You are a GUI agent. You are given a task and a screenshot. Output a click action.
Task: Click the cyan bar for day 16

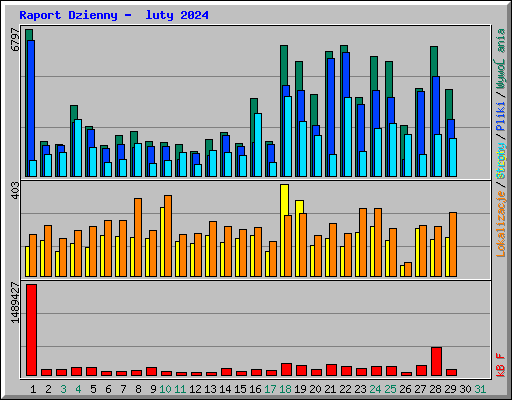(258, 145)
